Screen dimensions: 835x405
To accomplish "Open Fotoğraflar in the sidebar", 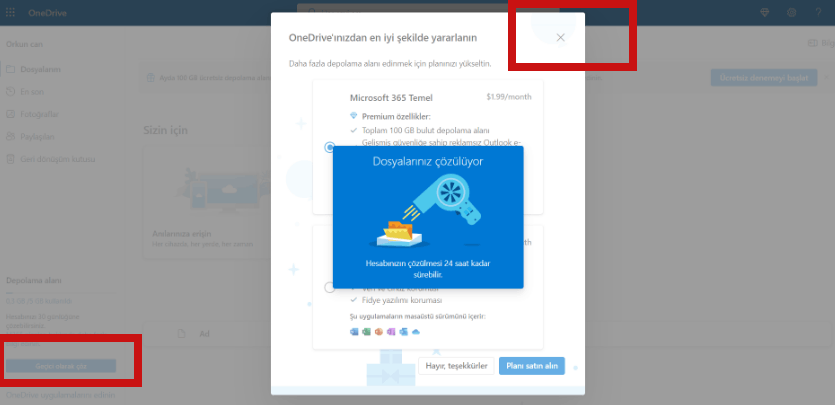I will (x=32, y=114).
